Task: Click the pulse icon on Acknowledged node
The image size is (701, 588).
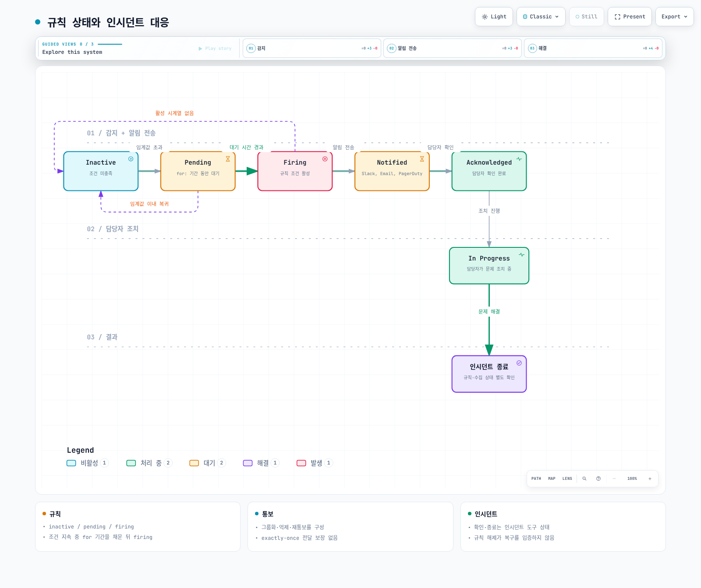Action: click(x=519, y=159)
